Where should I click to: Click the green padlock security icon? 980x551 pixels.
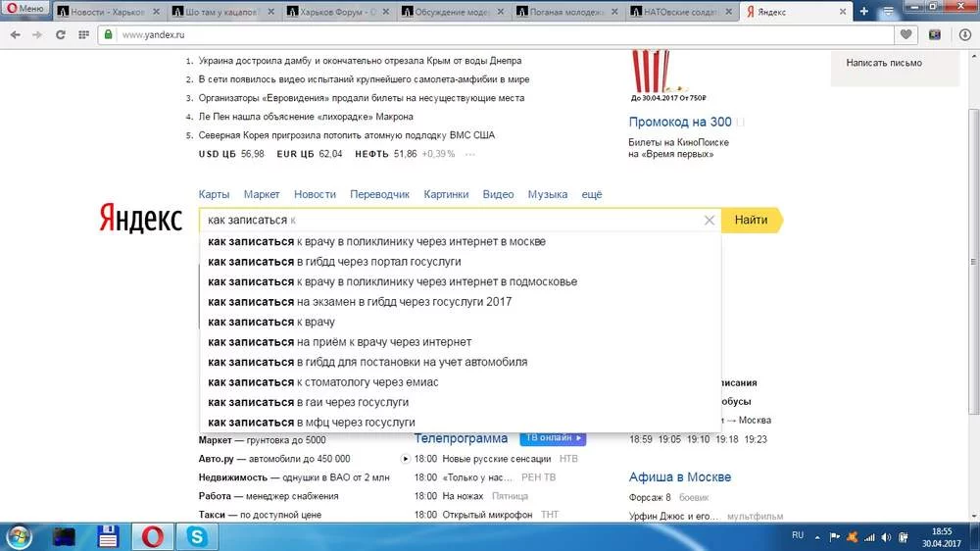click(x=108, y=34)
